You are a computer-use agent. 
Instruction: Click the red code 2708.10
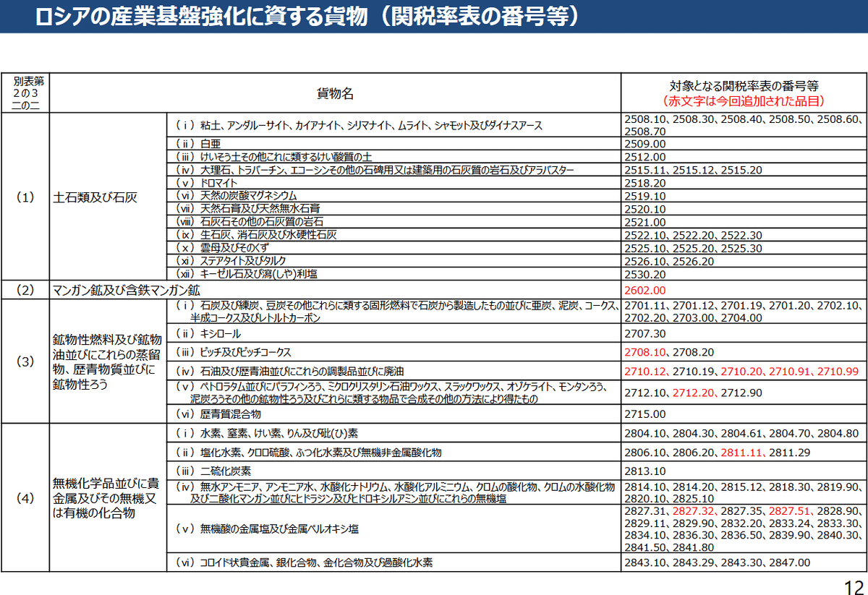pyautogui.click(x=644, y=352)
